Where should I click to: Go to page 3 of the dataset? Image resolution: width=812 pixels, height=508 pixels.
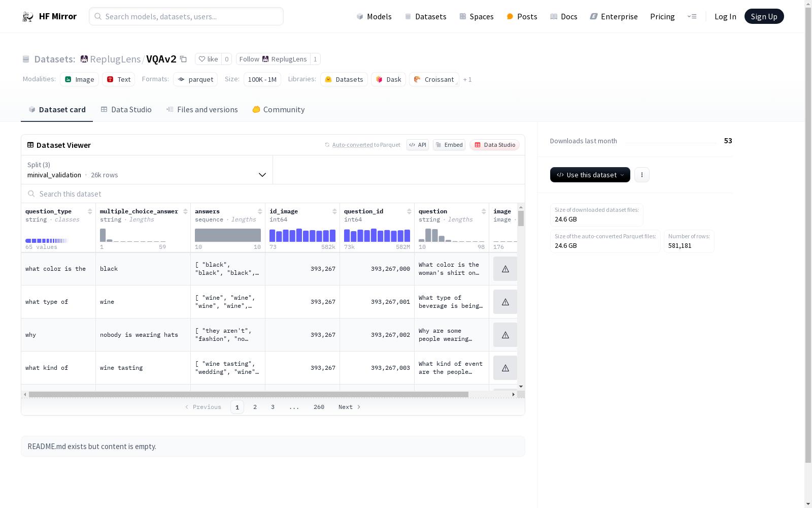[x=273, y=407]
